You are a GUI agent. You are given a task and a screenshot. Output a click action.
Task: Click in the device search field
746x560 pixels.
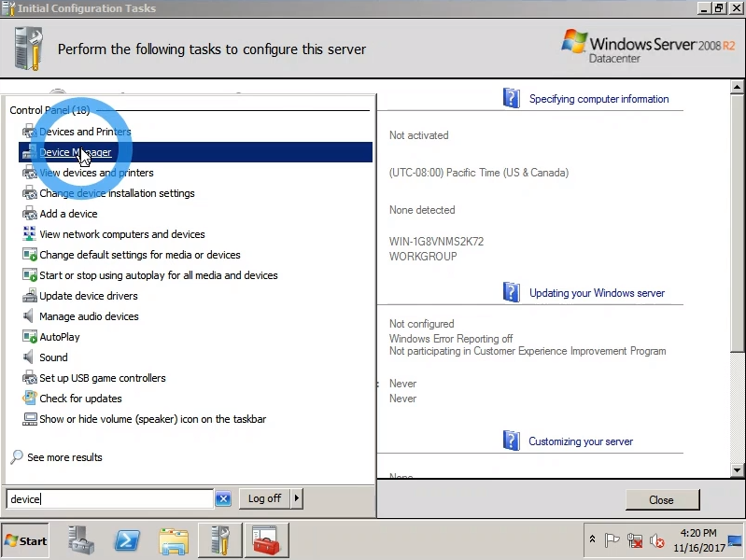tap(109, 499)
